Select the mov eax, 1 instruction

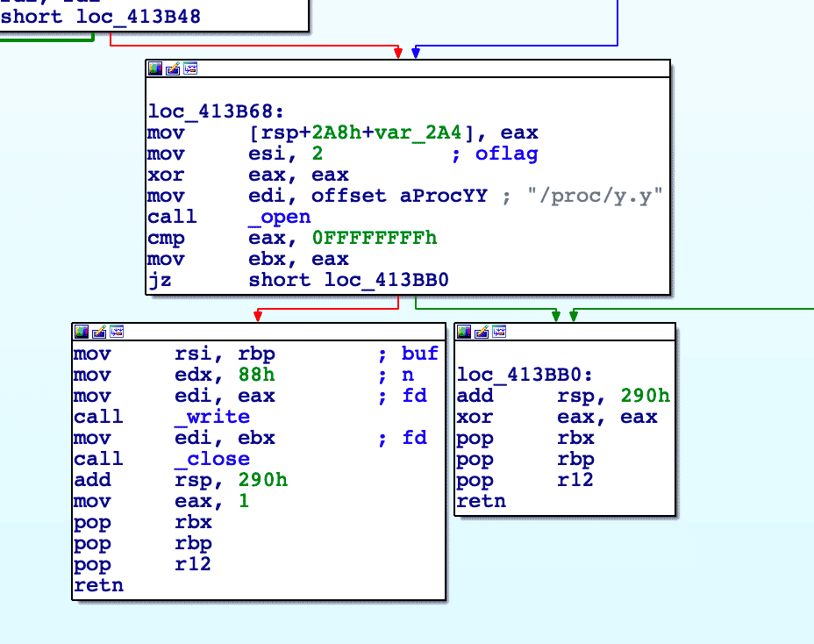coord(161,501)
